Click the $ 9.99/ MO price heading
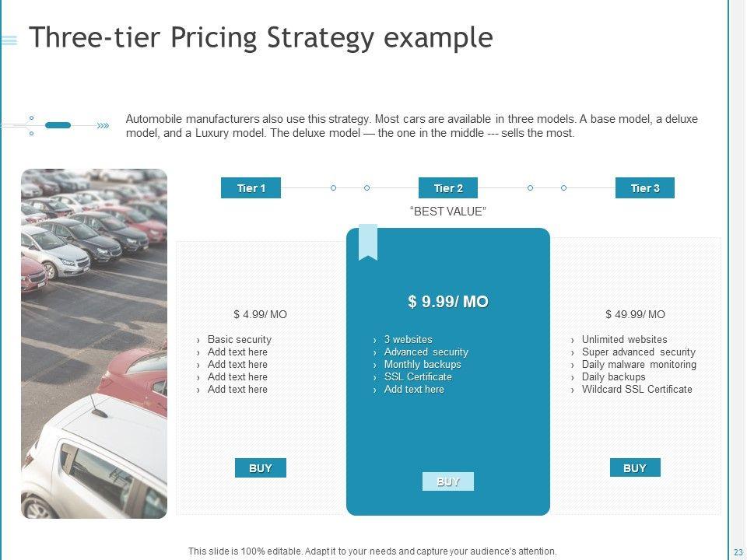 click(448, 302)
